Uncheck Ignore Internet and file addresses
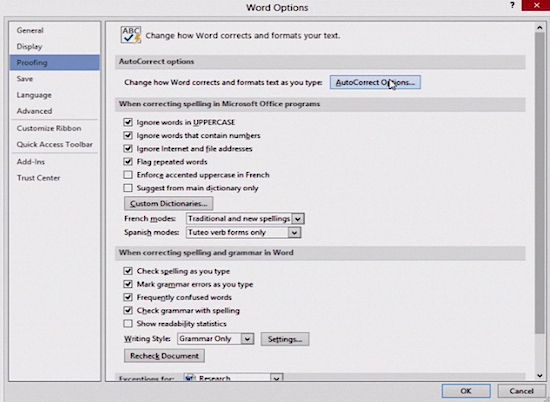550x402 pixels. pos(128,148)
